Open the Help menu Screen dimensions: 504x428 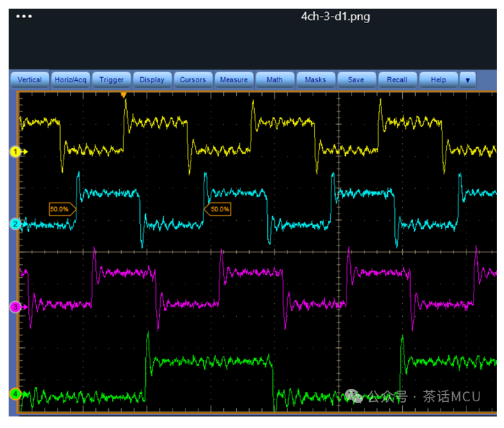click(438, 79)
